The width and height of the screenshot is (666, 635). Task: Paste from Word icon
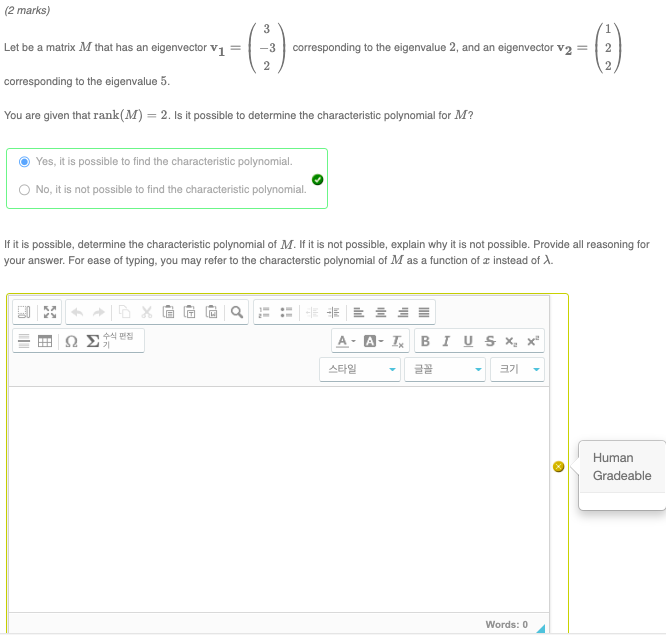pyautogui.click(x=211, y=312)
